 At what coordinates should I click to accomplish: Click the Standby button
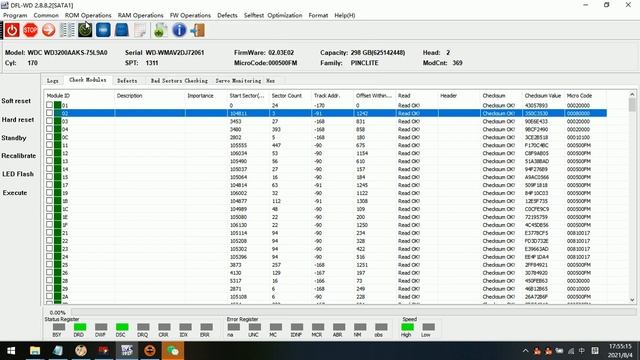click(14, 138)
